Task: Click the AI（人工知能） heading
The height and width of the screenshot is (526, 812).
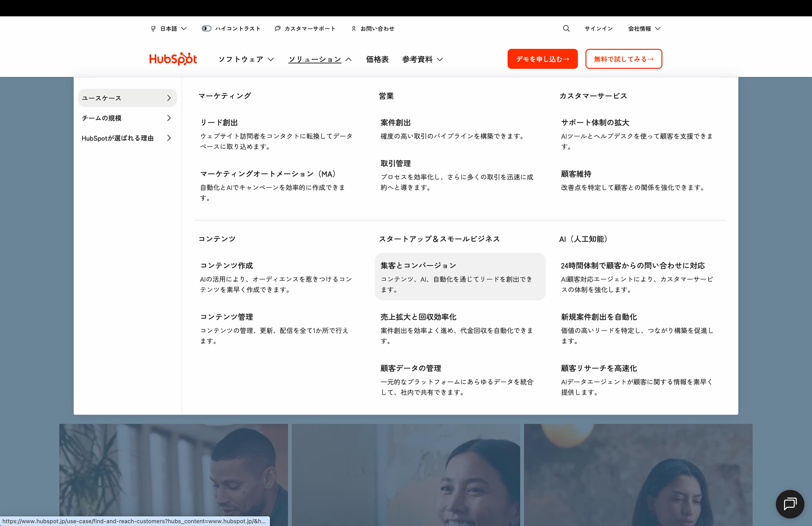Action: 583,239
